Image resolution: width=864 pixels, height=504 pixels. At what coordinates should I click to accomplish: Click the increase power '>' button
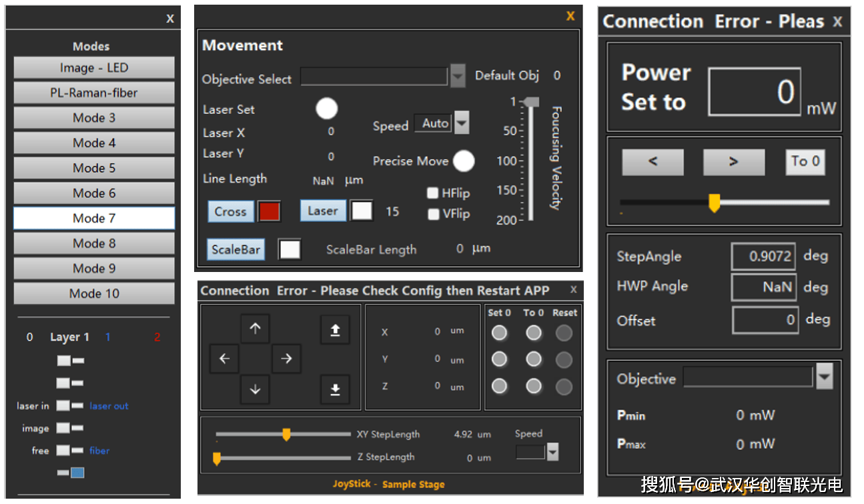click(x=733, y=161)
